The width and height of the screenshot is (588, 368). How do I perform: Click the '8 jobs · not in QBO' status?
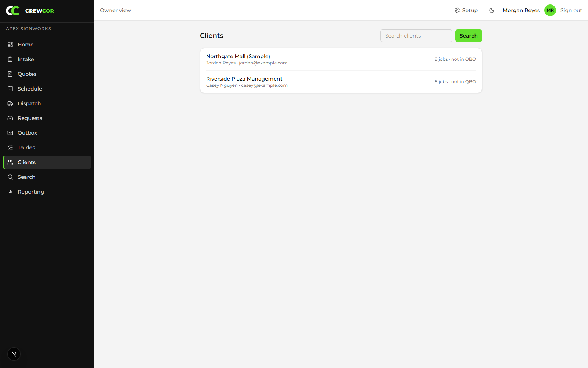pos(455,59)
